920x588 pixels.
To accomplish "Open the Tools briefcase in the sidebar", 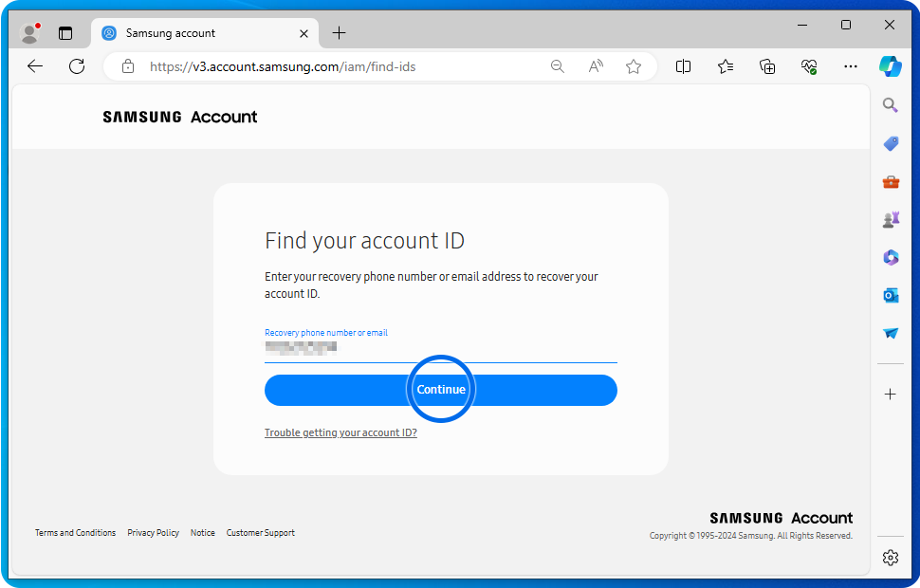I will pos(890,182).
